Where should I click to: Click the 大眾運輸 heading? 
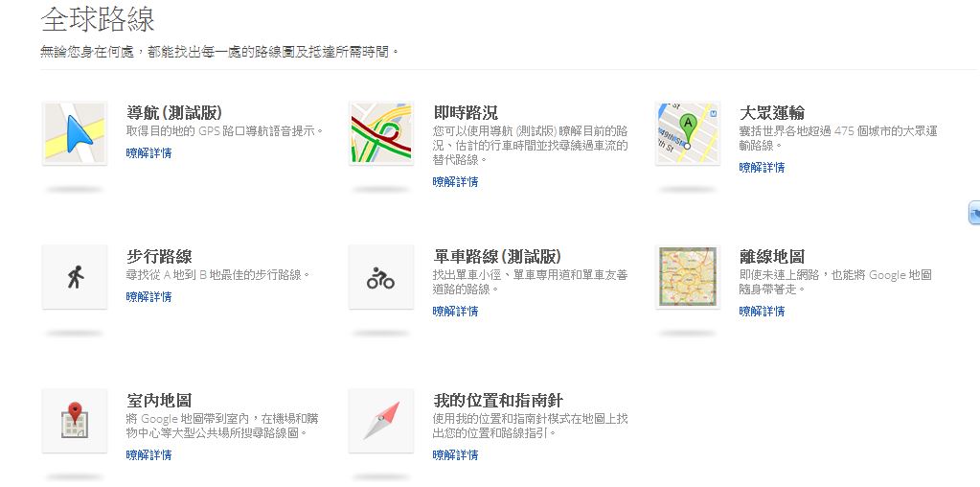click(x=772, y=112)
